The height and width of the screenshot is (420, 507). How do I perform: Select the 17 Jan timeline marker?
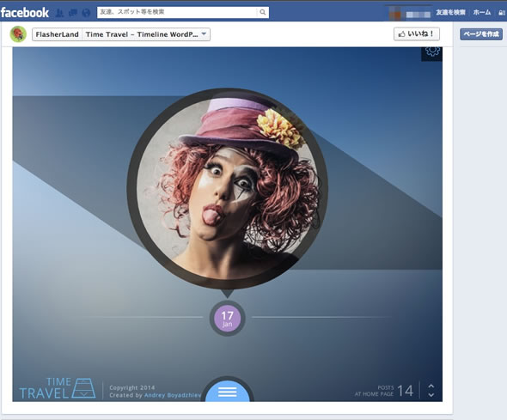(x=228, y=319)
